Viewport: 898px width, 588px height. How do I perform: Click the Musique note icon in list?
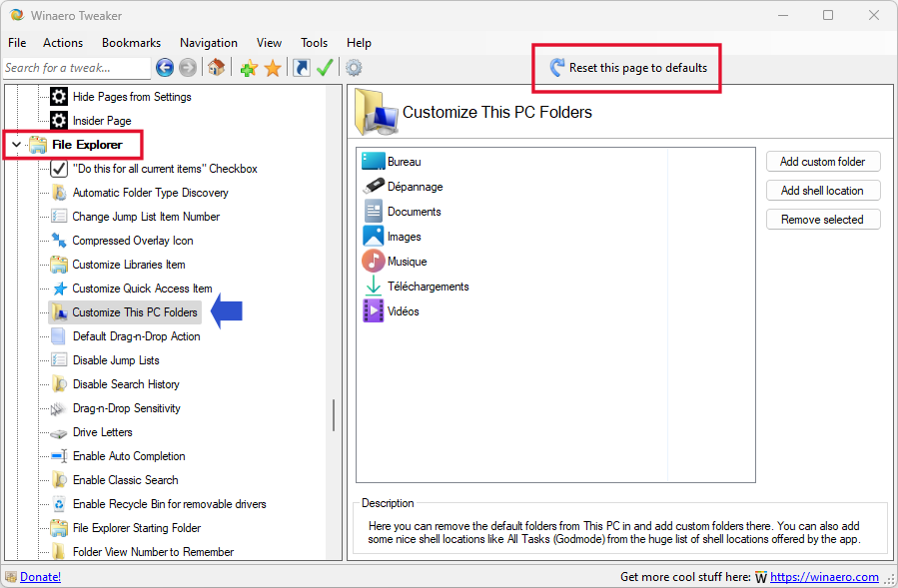coord(374,262)
